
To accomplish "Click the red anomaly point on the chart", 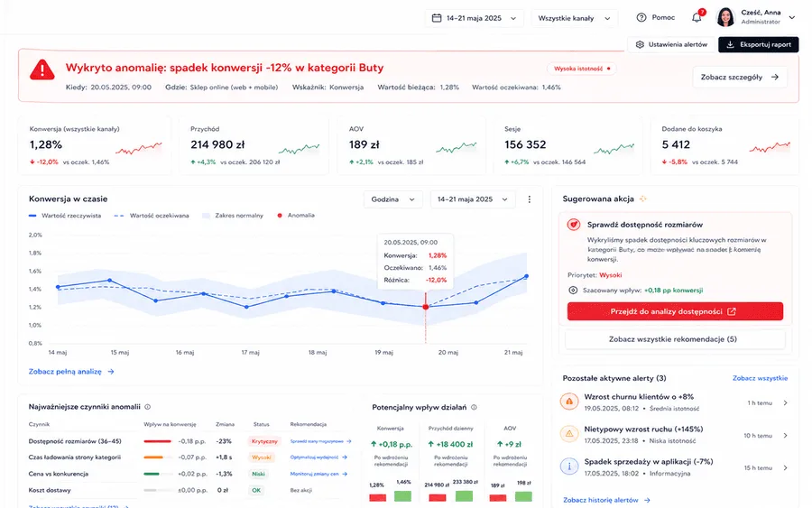I will 426,307.
